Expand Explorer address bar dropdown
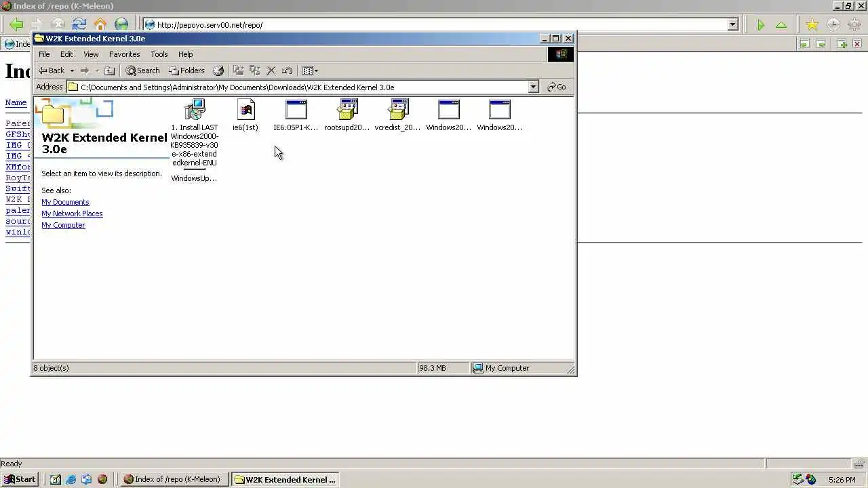Image resolution: width=868 pixels, height=488 pixels. 533,87
